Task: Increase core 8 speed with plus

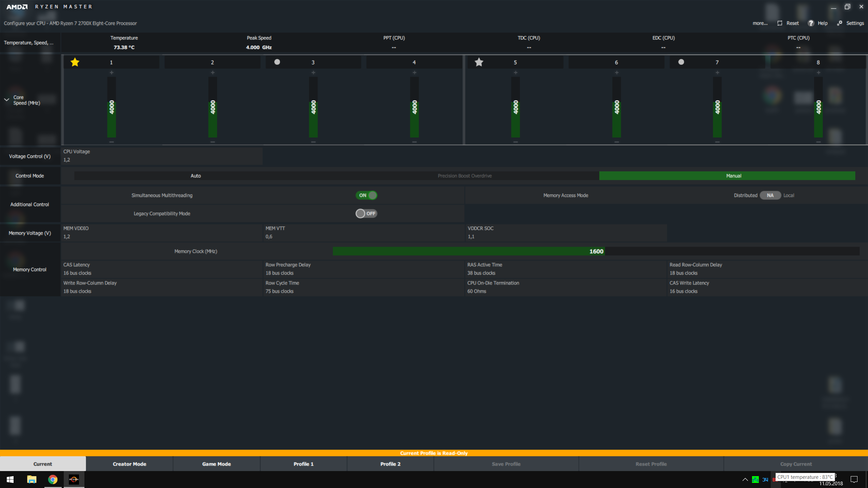Action: point(818,73)
